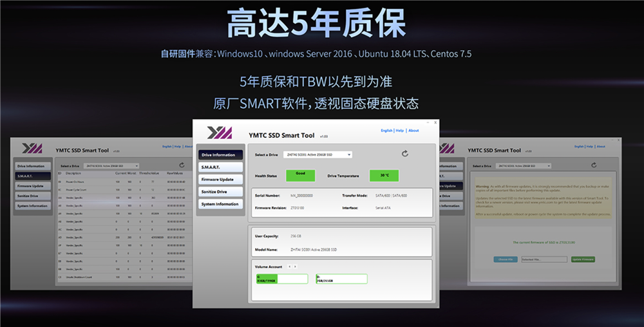Click the current firmware message in the right window

[x=544, y=243]
